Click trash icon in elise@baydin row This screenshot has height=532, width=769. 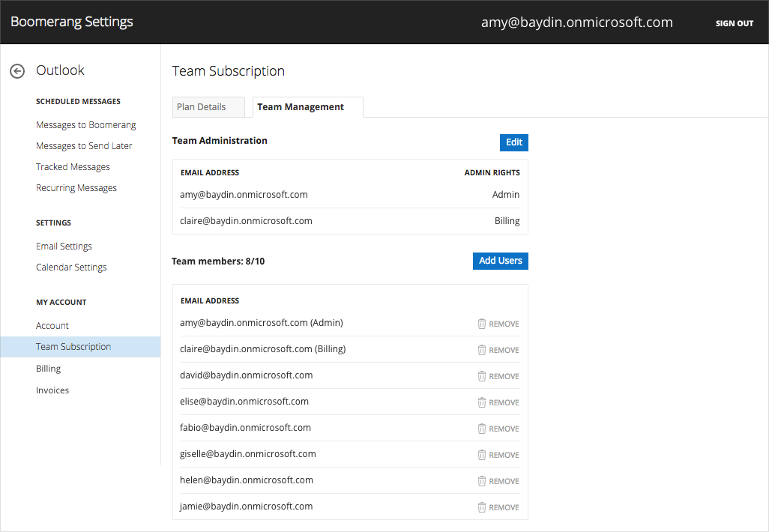[x=482, y=402]
